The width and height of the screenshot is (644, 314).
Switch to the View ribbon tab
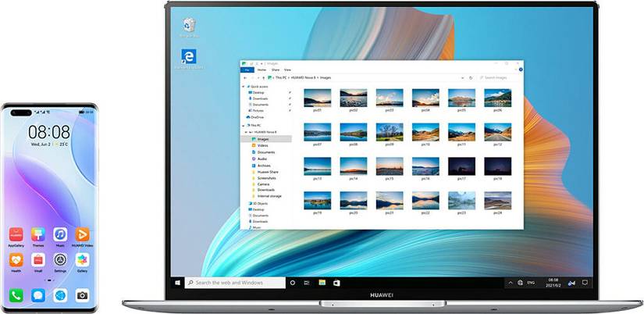pos(287,70)
